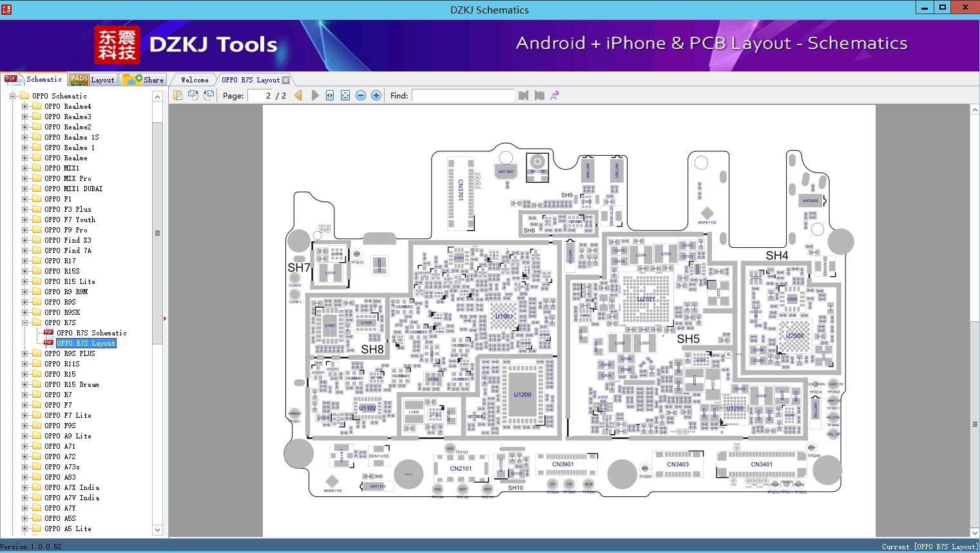Zoom out with the minus icon
This screenshot has width=980, height=553.
(361, 95)
